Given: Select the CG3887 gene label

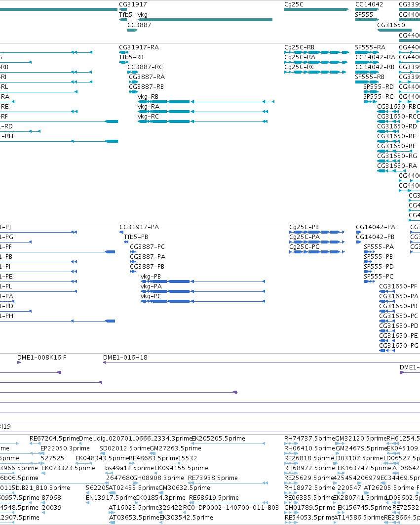Looking at the screenshot, I should (139, 25).
